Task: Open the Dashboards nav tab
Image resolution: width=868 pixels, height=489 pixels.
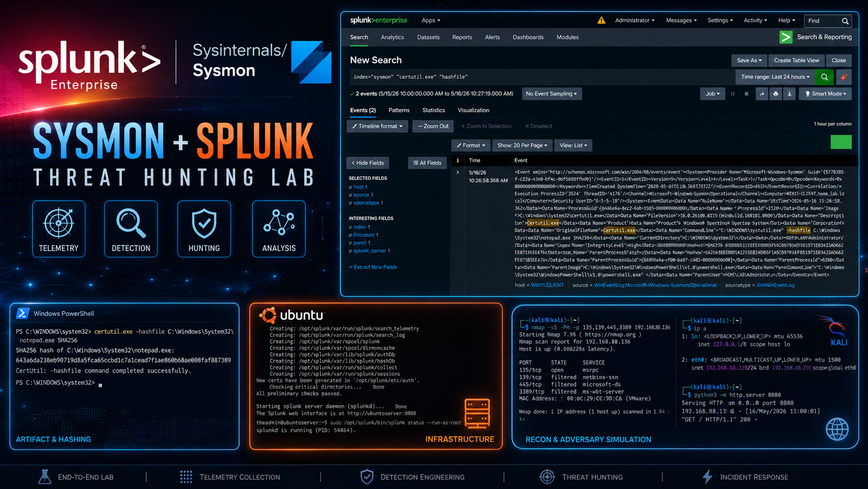Action: [x=528, y=37]
